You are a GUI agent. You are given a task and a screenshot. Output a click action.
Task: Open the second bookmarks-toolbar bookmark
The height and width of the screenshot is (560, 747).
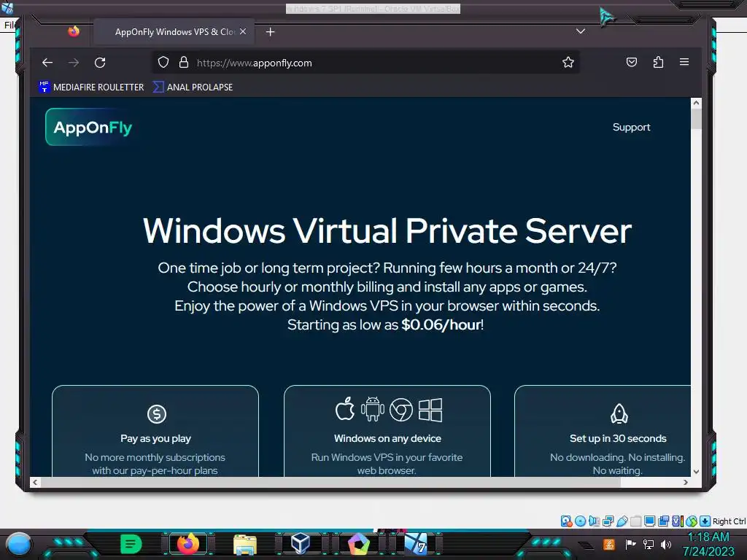point(193,87)
